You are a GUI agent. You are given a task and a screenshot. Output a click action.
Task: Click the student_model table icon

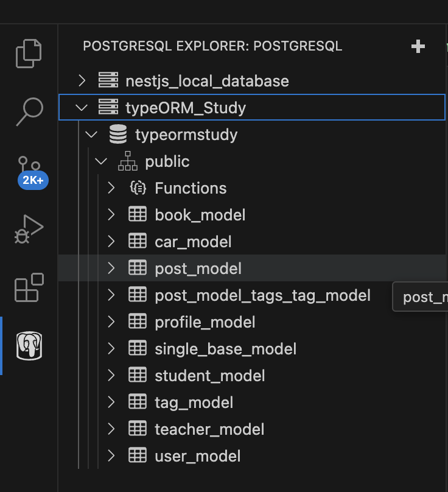tap(138, 375)
